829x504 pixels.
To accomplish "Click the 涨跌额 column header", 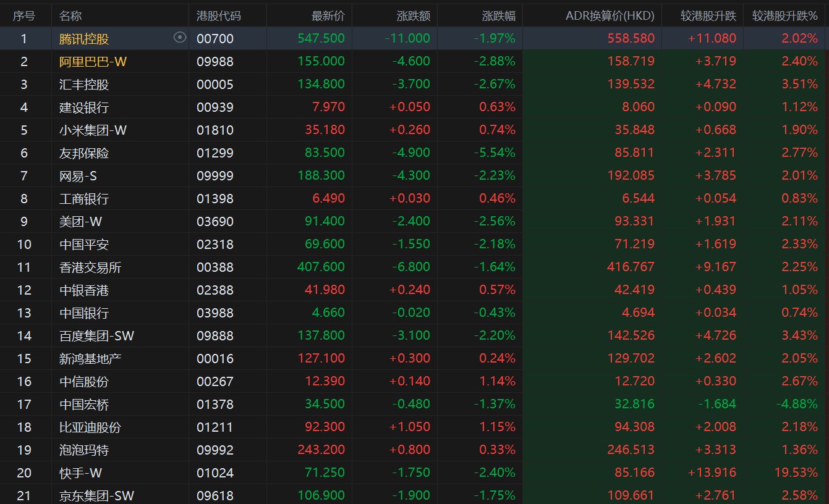I will coord(413,16).
